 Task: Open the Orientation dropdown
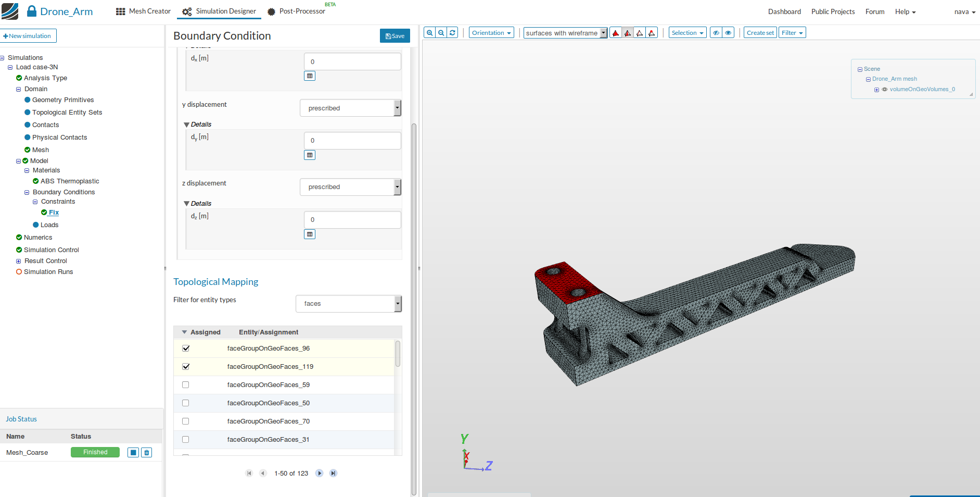(x=491, y=33)
